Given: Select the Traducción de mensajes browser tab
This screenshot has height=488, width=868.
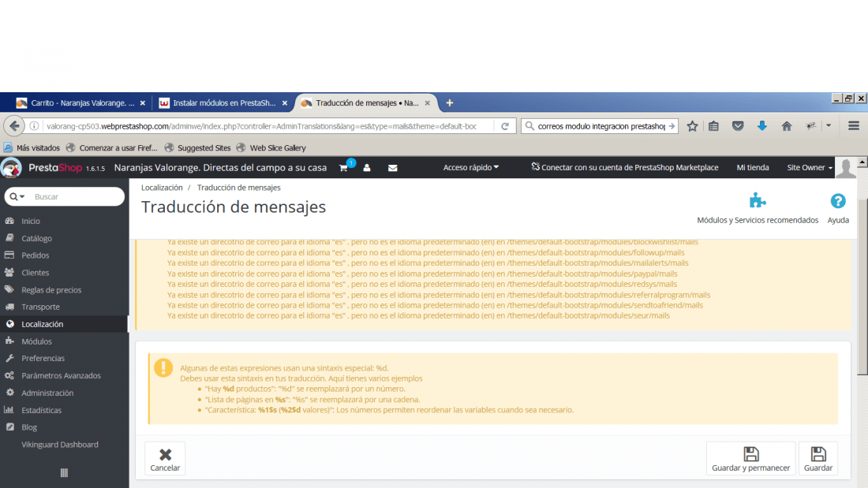Looking at the screenshot, I should (366, 103).
